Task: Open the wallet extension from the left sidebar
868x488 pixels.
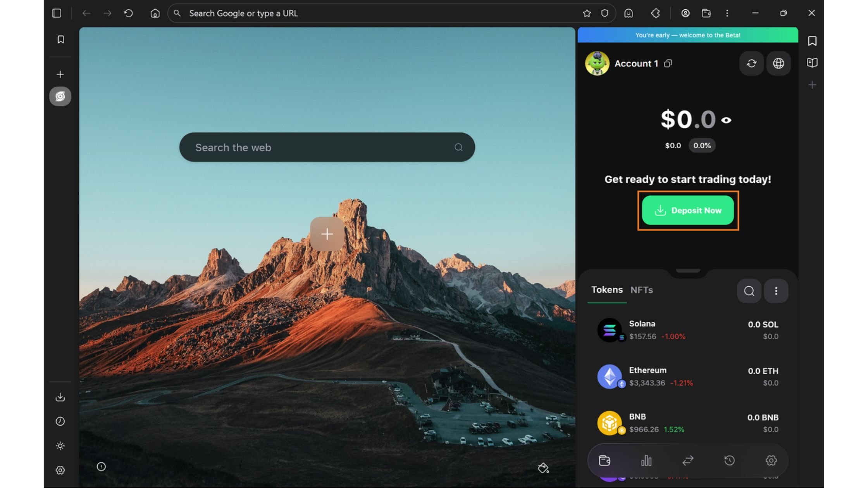Action: pyautogui.click(x=60, y=96)
